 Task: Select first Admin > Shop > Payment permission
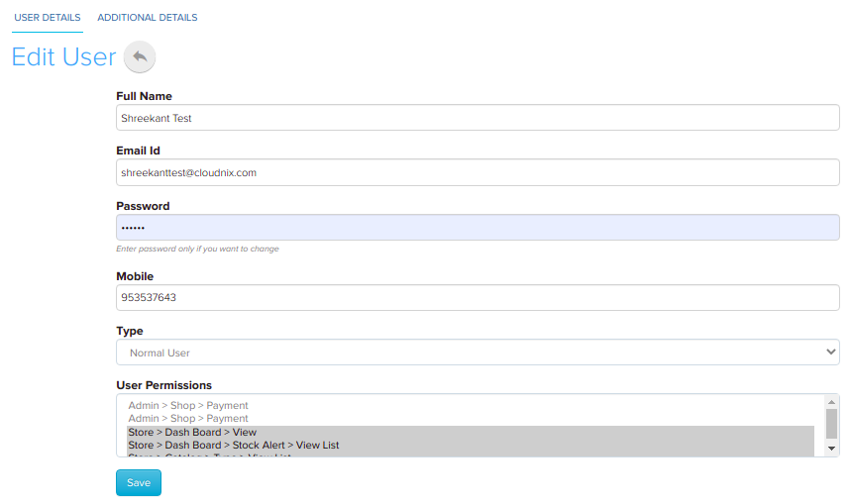[x=471, y=405]
